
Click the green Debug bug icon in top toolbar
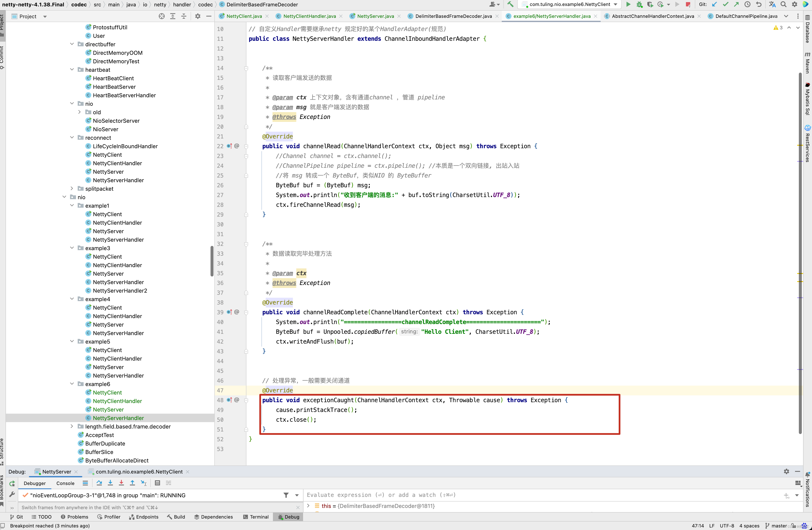click(639, 4)
